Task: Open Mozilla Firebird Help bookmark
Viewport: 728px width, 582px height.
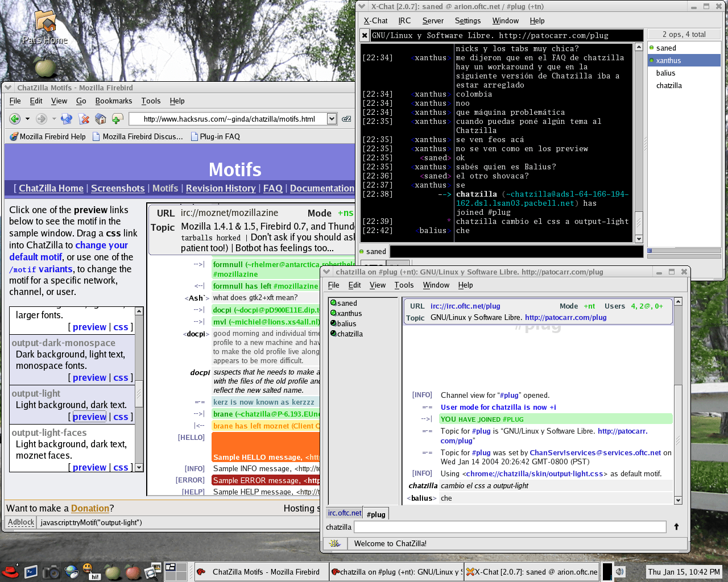Action: [48, 136]
